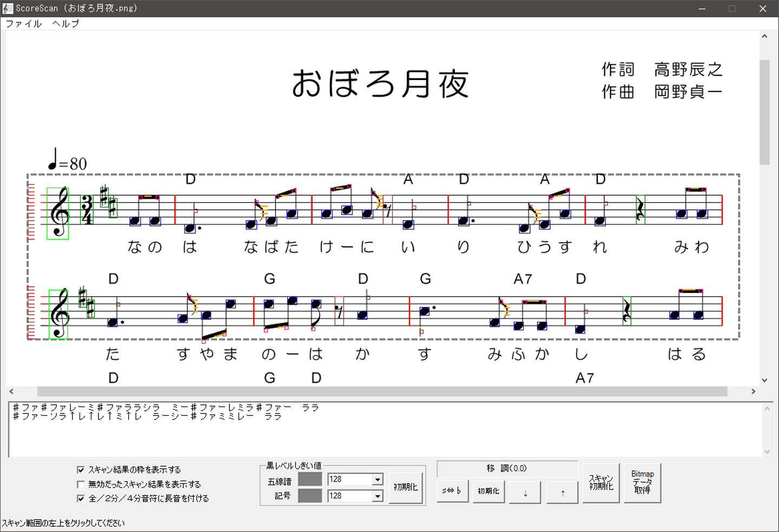Click the lyrics みわ under the first staff
Viewport: 779px width, 532px height.
[692, 247]
